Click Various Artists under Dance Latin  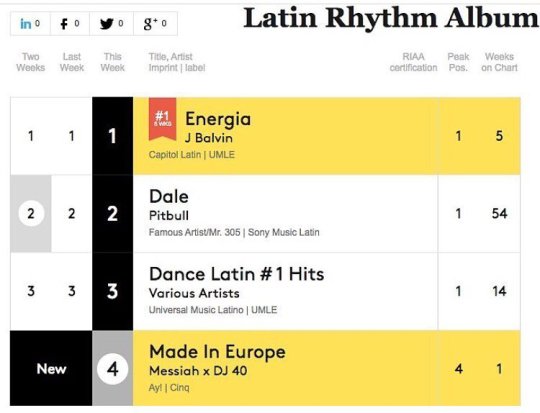(x=194, y=293)
